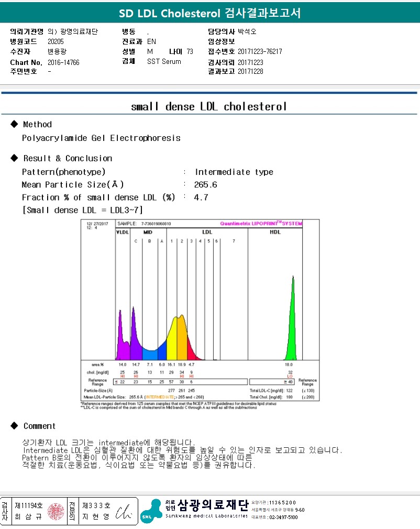Click the red LO flag under HDL cholesterol
The width and height of the screenshot is (420, 529).
point(290,376)
